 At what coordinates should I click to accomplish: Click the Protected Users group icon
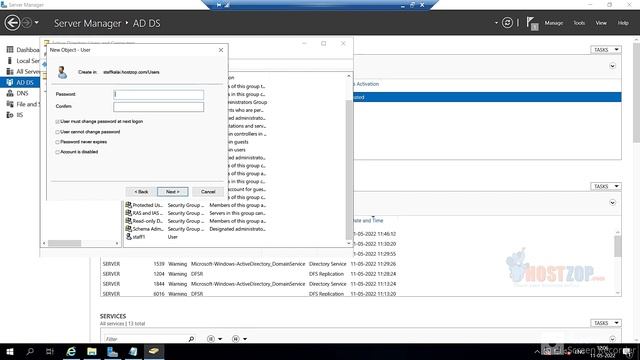click(x=129, y=205)
